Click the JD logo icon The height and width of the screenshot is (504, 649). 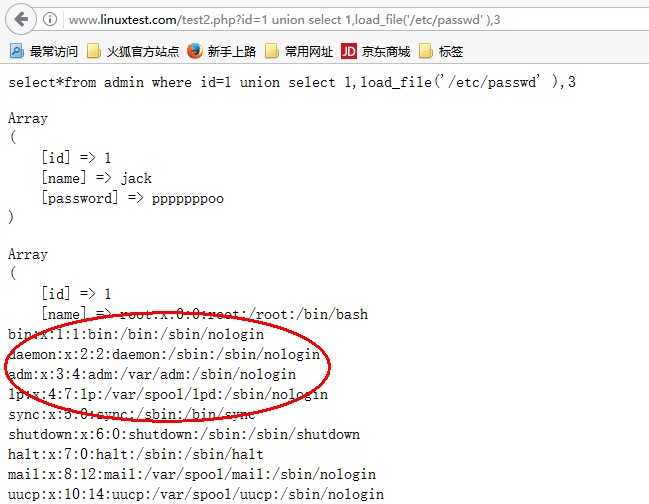[349, 51]
